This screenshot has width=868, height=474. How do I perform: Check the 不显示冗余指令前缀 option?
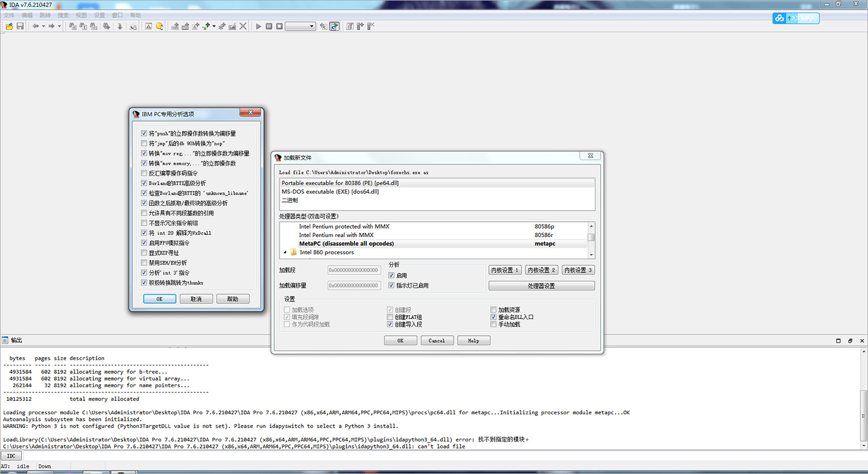(x=144, y=223)
